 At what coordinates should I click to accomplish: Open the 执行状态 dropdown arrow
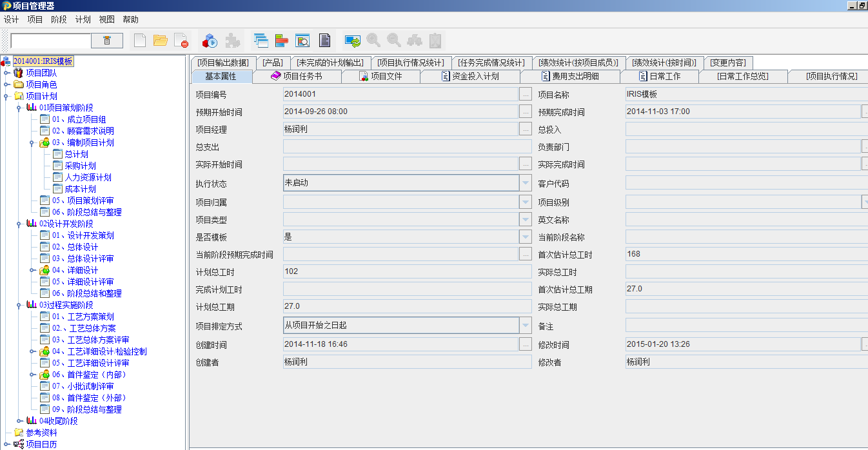[526, 183]
